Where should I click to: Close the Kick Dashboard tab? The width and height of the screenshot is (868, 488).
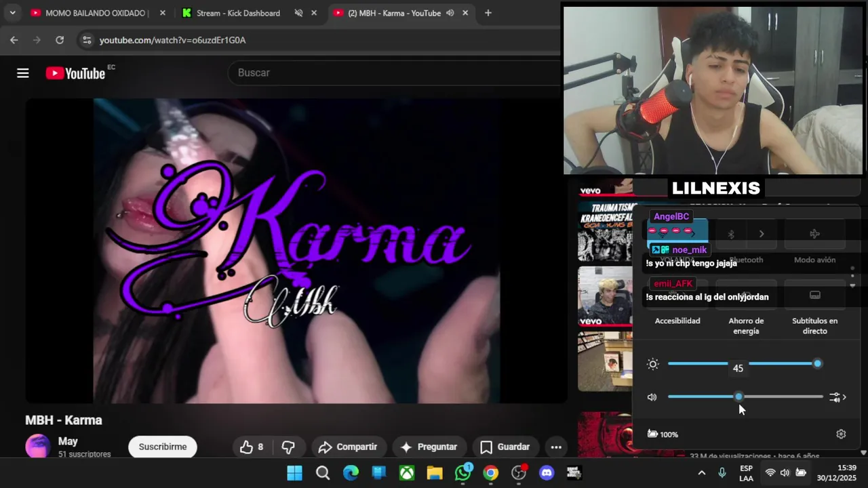tap(314, 13)
